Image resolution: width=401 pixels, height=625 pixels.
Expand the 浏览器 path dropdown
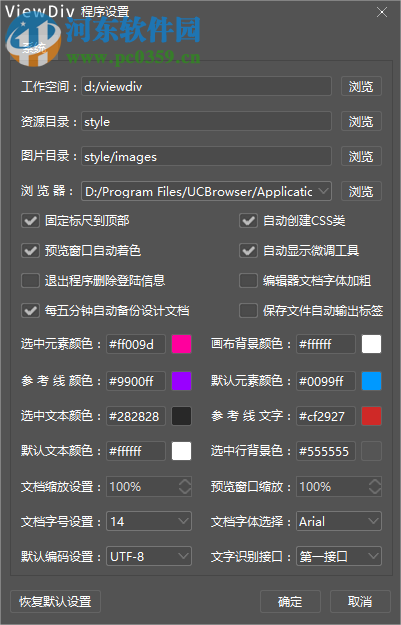(324, 191)
